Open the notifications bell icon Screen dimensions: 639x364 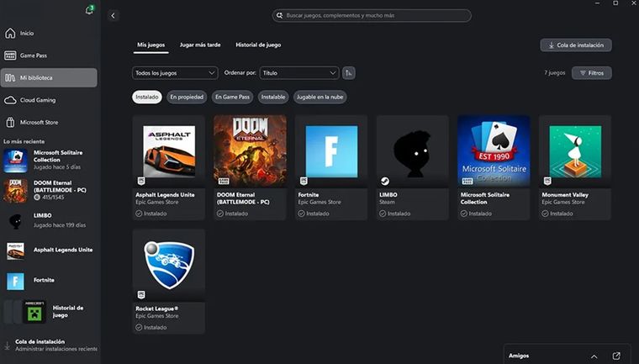click(89, 10)
